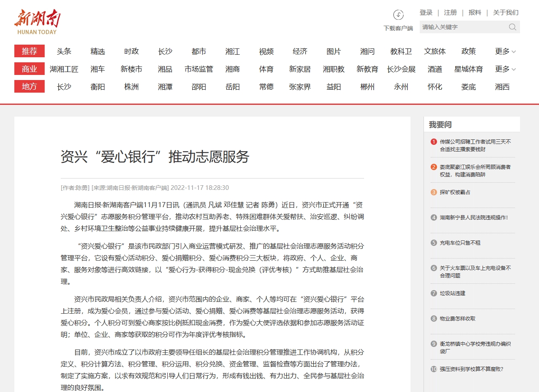Open the 新教育 menu item
This screenshot has height=392, width=539.
(x=367, y=69)
